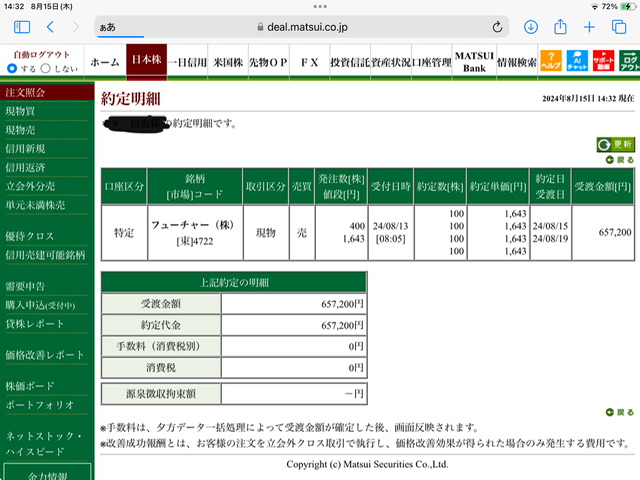Open 現物買 in the sidebar

click(20, 111)
